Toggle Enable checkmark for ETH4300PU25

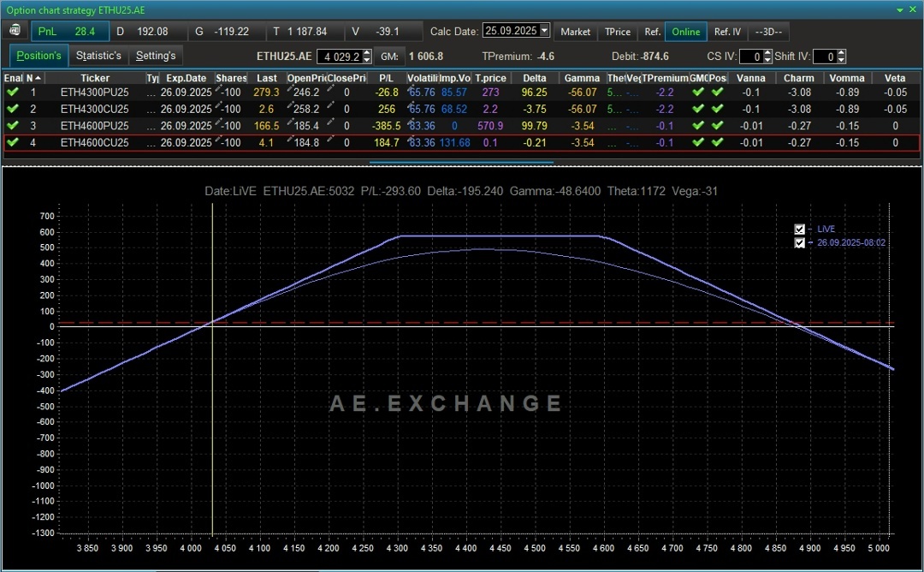pyautogui.click(x=12, y=92)
